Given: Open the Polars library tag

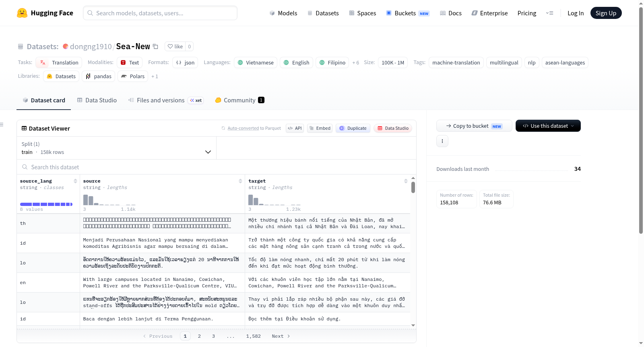Looking at the screenshot, I should tap(133, 76).
